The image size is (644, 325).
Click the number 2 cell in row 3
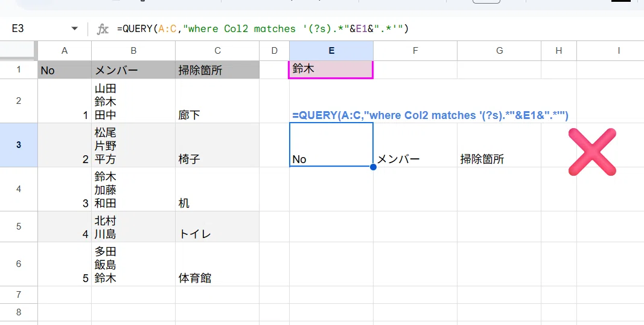65,145
